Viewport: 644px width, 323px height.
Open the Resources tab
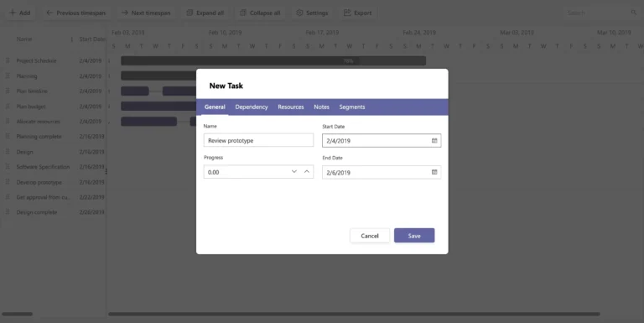[x=291, y=107]
